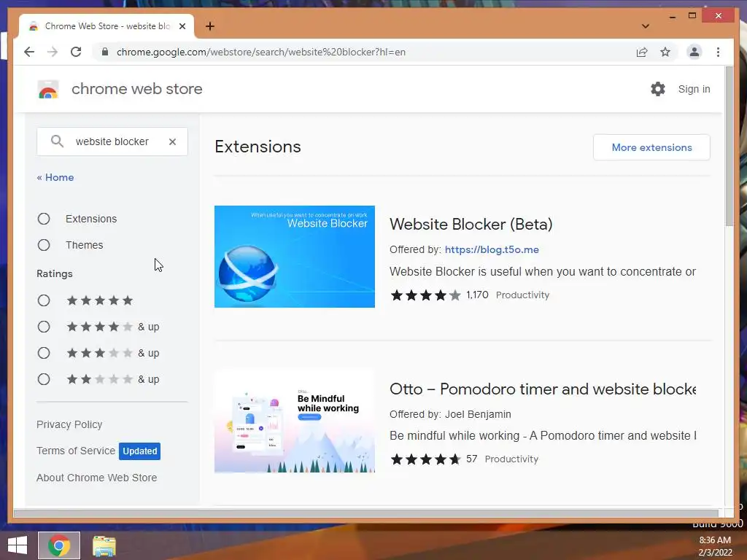Image resolution: width=747 pixels, height=560 pixels.
Task: Sign in to the web store
Action: click(x=694, y=89)
